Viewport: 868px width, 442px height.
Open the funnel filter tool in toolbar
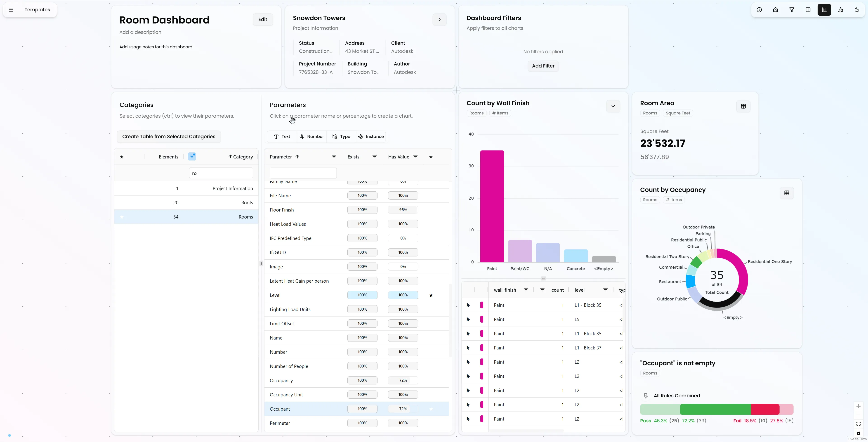click(792, 10)
